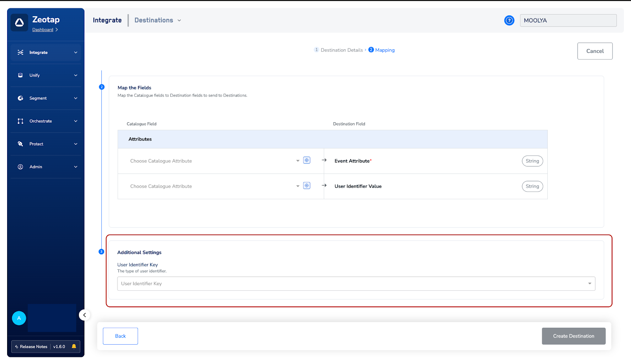Click the String tag for Event Attribute

[x=532, y=161]
